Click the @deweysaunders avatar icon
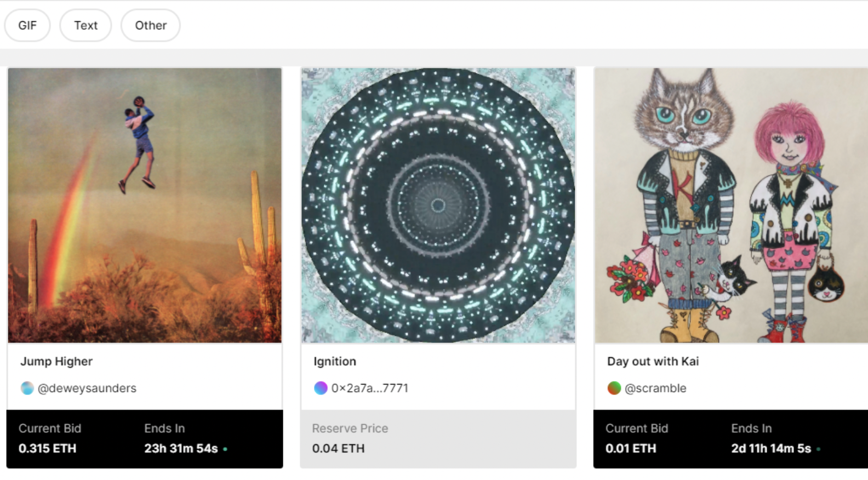 [x=27, y=388]
